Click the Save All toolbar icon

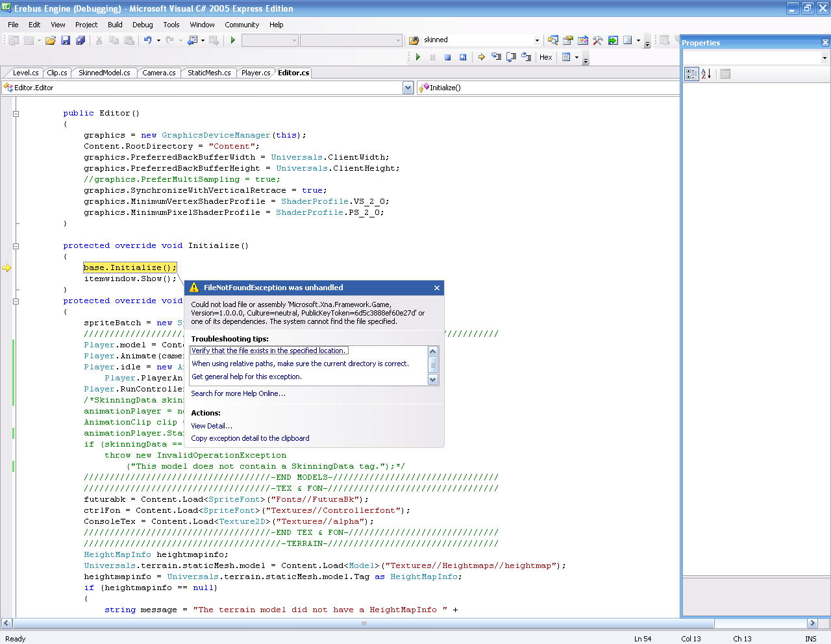[81, 40]
